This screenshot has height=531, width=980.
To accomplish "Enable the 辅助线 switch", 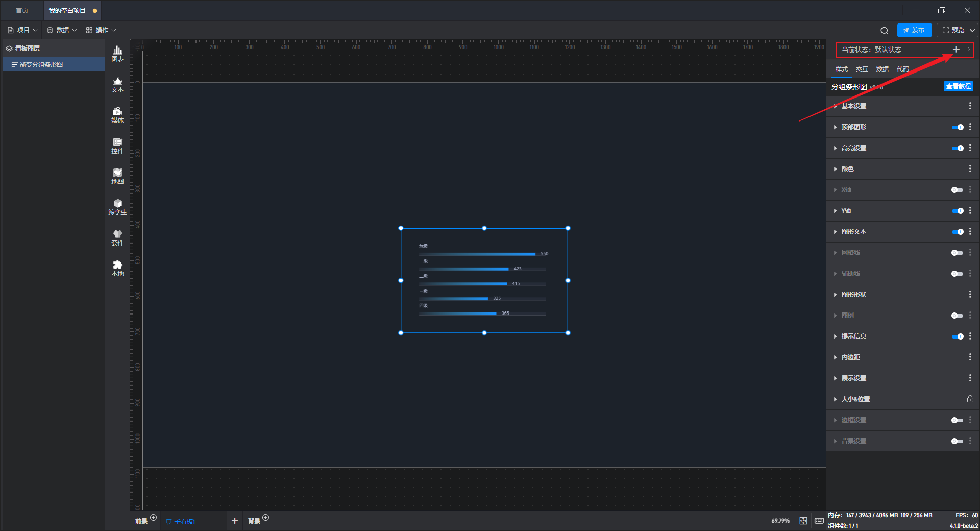I will click(x=958, y=274).
